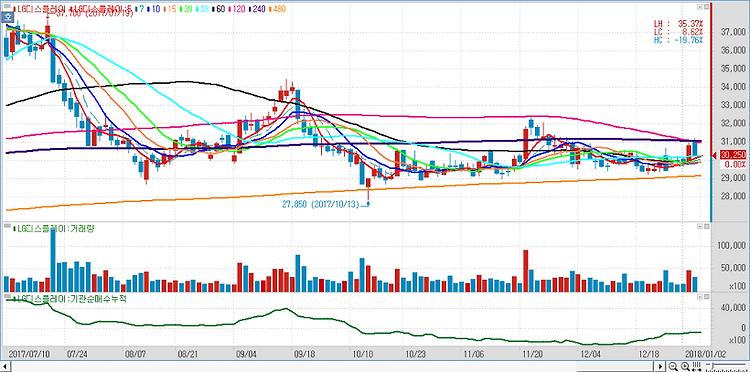The image size is (750, 372).
Task: Open volume panel's small arrow menu button
Action: click(x=699, y=227)
